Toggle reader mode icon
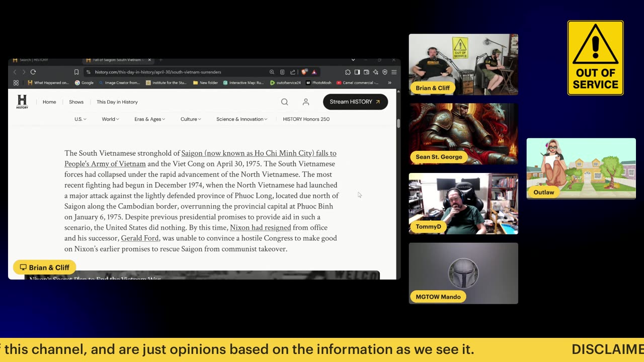The height and width of the screenshot is (362, 644). [282, 72]
